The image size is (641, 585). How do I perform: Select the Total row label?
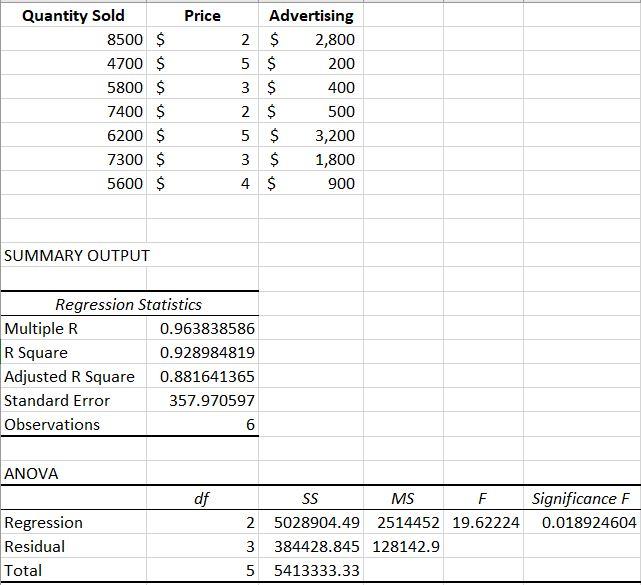tap(73, 570)
